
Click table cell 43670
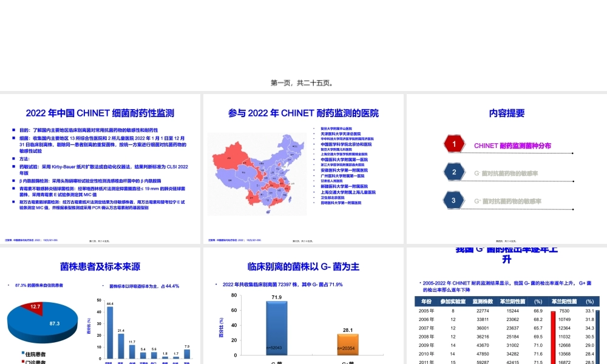[483, 345]
